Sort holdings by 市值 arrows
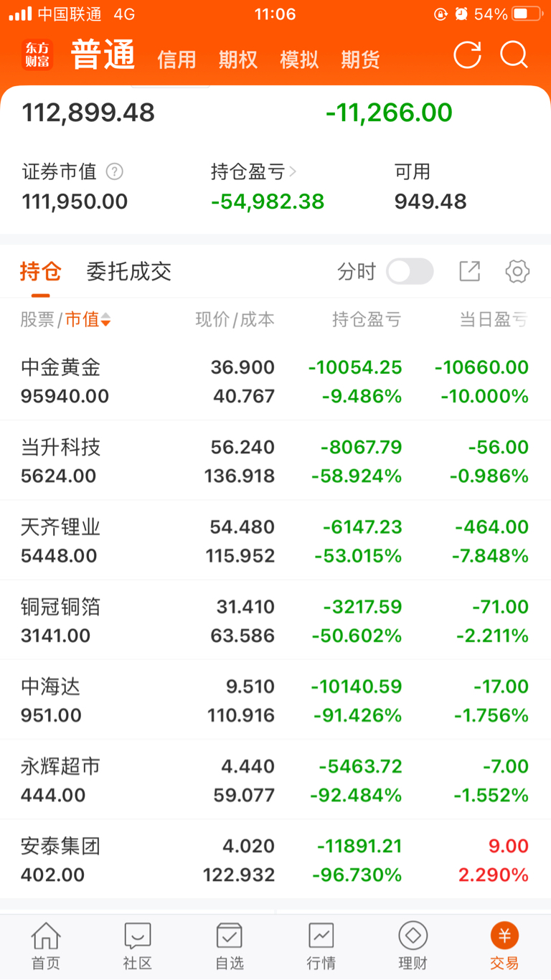 (x=105, y=320)
